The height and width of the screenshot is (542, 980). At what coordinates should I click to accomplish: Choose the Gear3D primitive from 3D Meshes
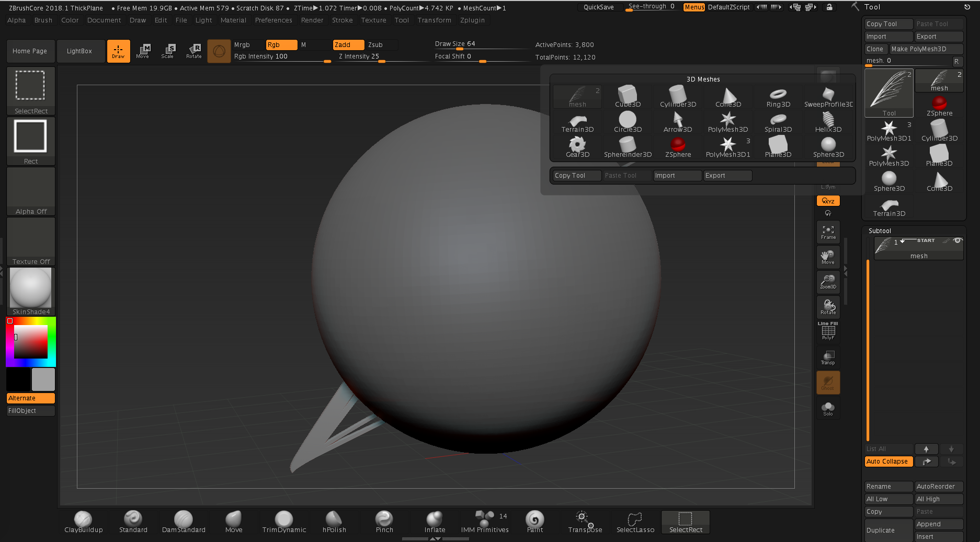(x=577, y=147)
